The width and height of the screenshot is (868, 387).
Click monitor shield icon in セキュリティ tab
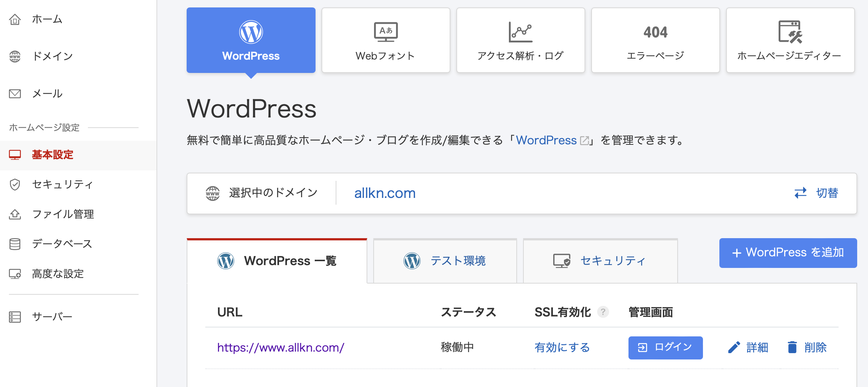pyautogui.click(x=562, y=261)
